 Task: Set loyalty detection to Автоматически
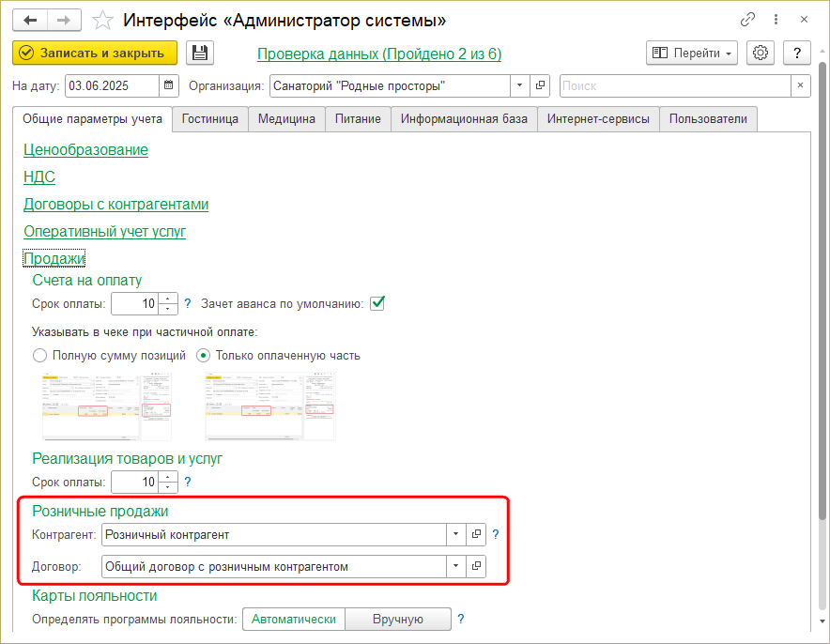tap(294, 620)
